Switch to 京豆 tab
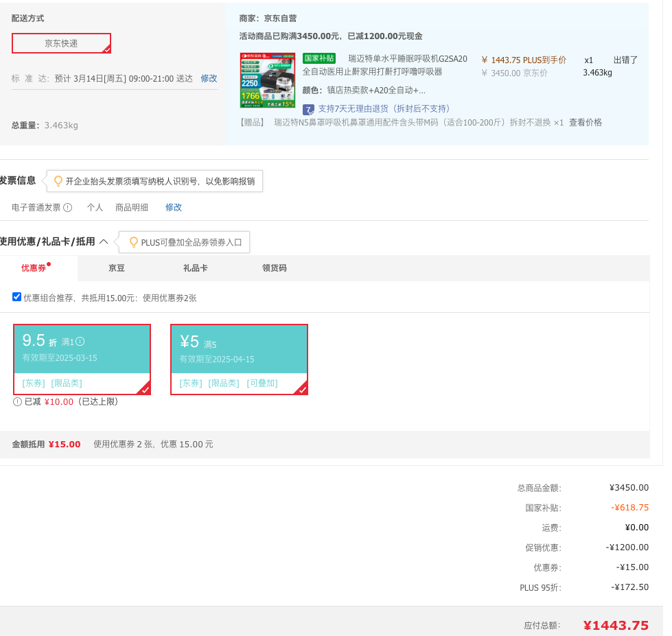This screenshot has width=672, height=636. pyautogui.click(x=117, y=268)
